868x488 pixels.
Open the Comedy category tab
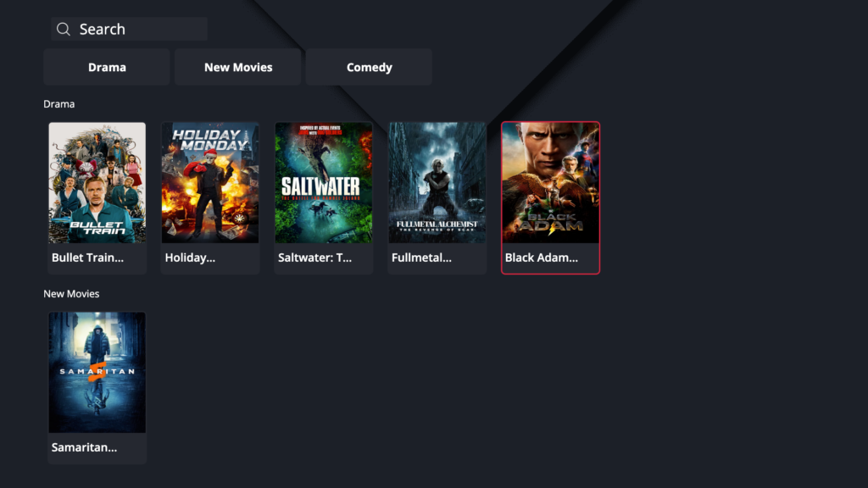(x=369, y=67)
